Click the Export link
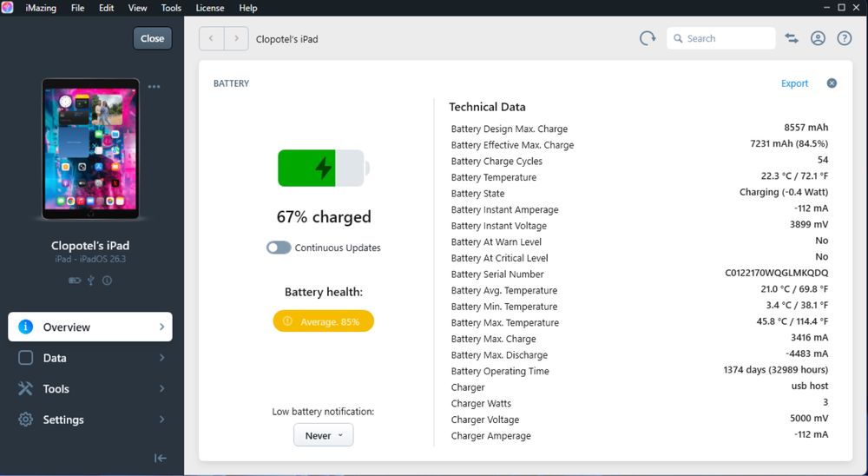This screenshot has width=868, height=476. pyautogui.click(x=794, y=83)
